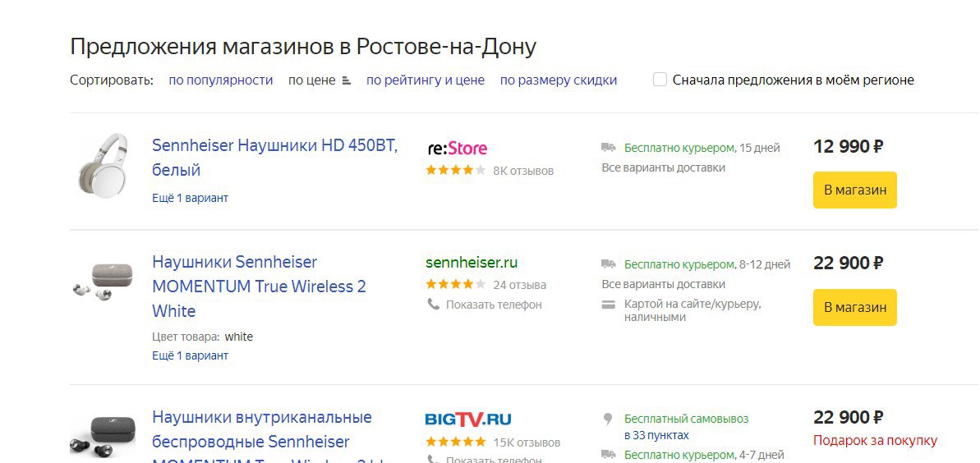This screenshot has height=463, width=980.
Task: Sort offers by discount size
Action: [558, 80]
